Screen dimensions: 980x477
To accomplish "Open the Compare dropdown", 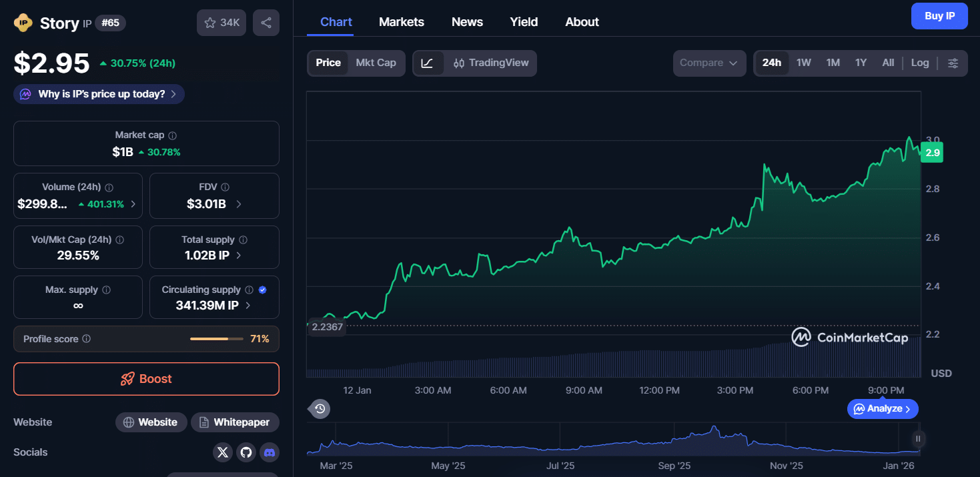I will click(708, 63).
